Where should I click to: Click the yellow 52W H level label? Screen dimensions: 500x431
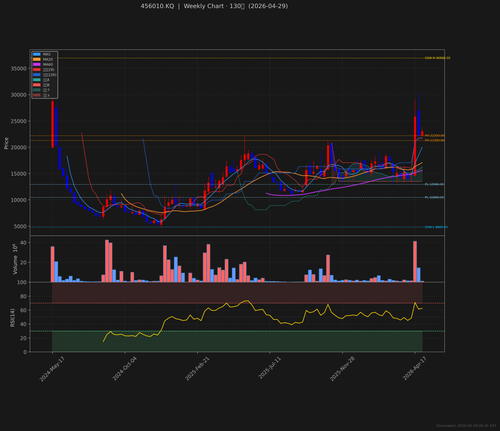pos(437,58)
